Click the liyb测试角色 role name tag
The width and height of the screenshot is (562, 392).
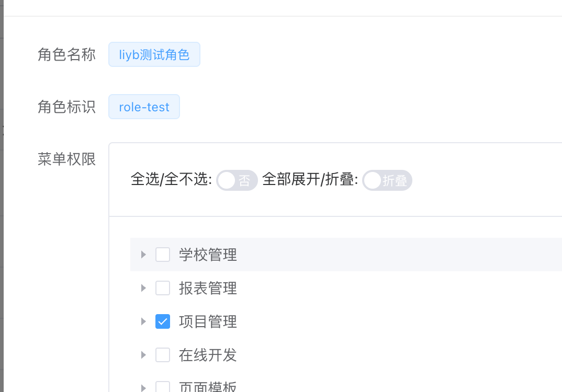[x=154, y=54]
